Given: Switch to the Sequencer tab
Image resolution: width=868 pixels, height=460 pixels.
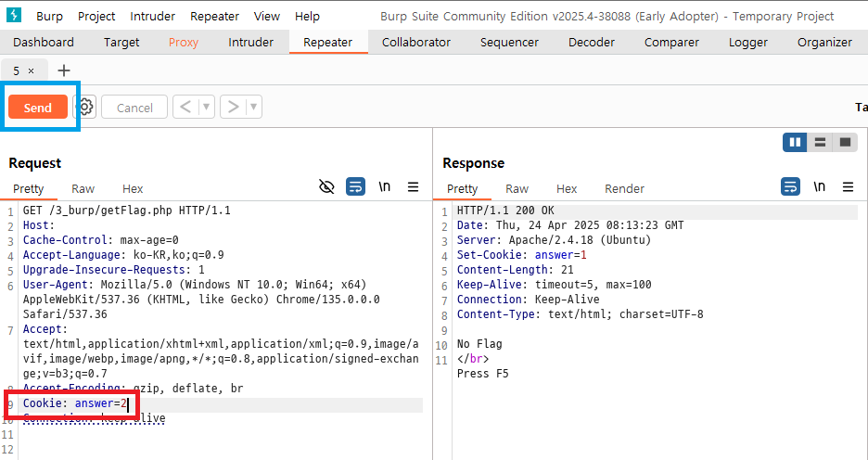Looking at the screenshot, I should pyautogui.click(x=509, y=42).
